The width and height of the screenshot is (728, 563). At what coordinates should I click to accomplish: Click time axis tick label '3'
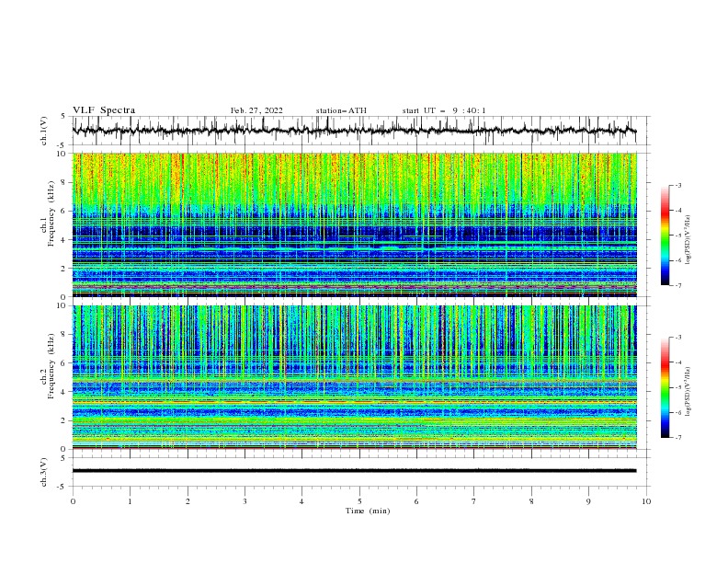pos(245,501)
